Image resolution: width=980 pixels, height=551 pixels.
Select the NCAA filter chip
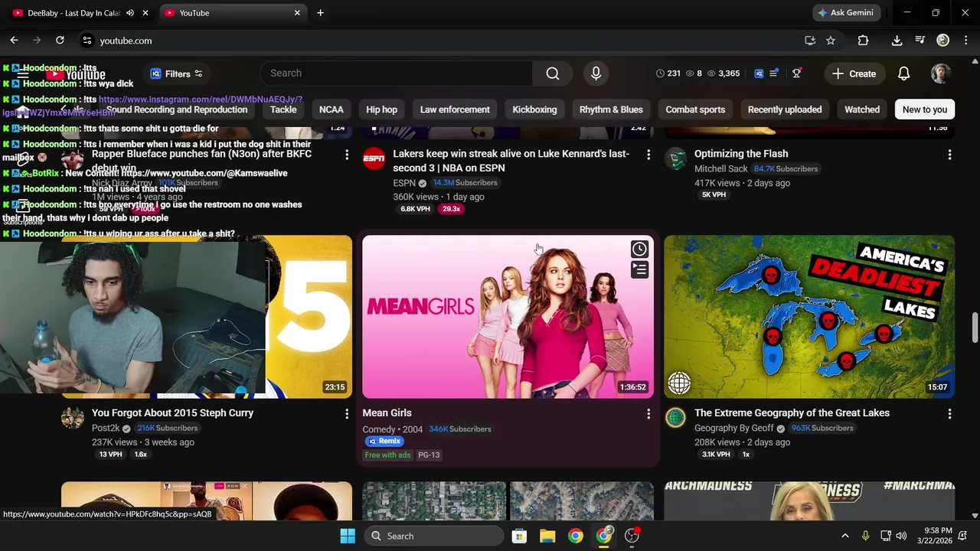tap(332, 109)
